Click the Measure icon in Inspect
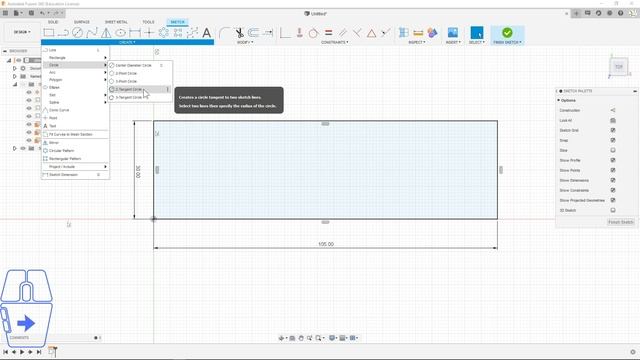Image resolution: width=640 pixels, height=360 pixels. click(418, 33)
